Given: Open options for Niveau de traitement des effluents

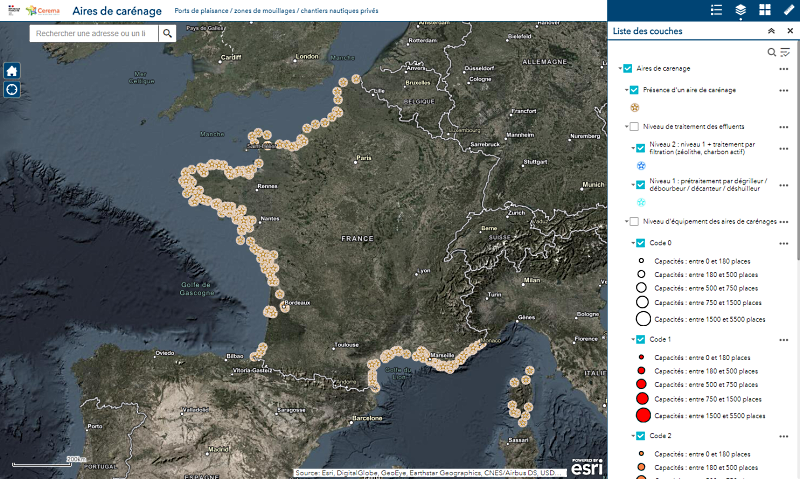Looking at the screenshot, I should pyautogui.click(x=784, y=127).
